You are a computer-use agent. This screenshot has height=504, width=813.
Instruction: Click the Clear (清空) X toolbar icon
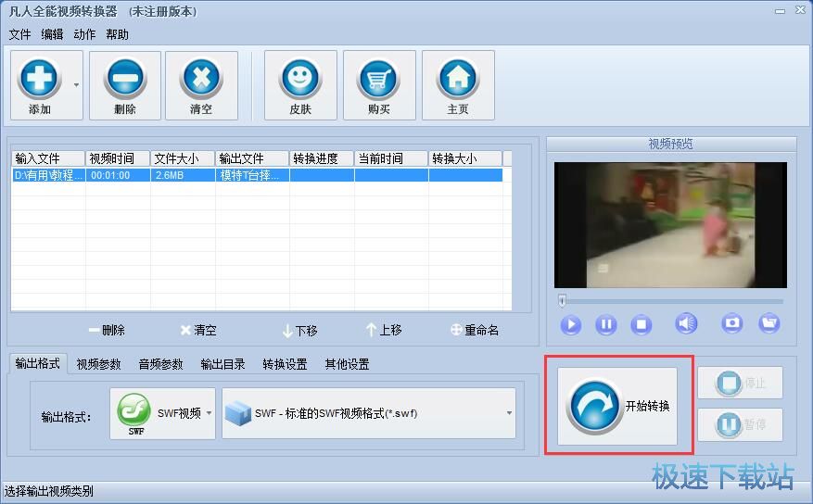tap(201, 77)
